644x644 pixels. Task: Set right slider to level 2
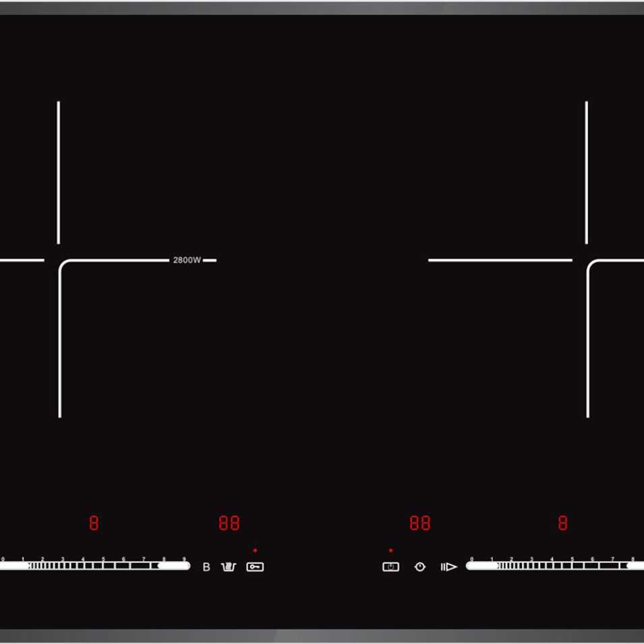[x=511, y=566]
